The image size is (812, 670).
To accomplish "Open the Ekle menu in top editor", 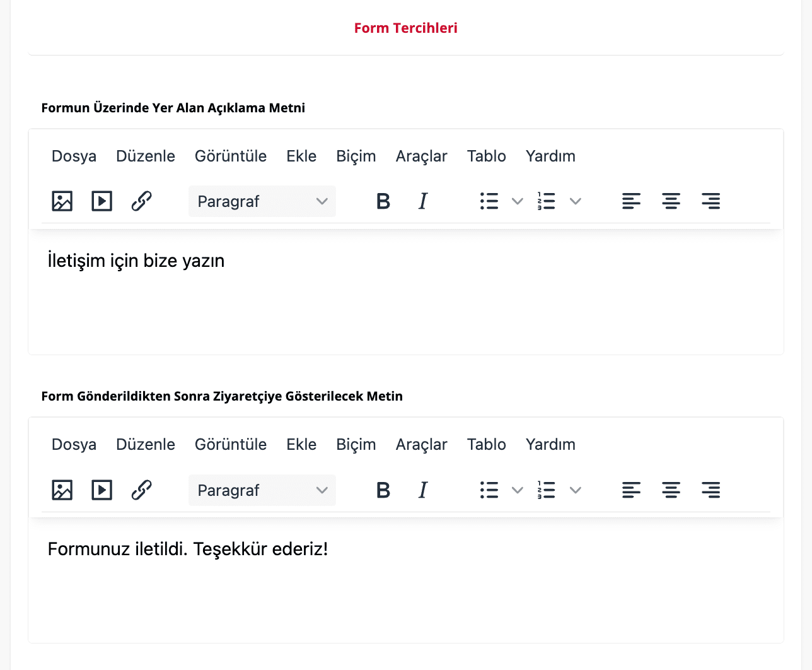I will click(x=301, y=156).
